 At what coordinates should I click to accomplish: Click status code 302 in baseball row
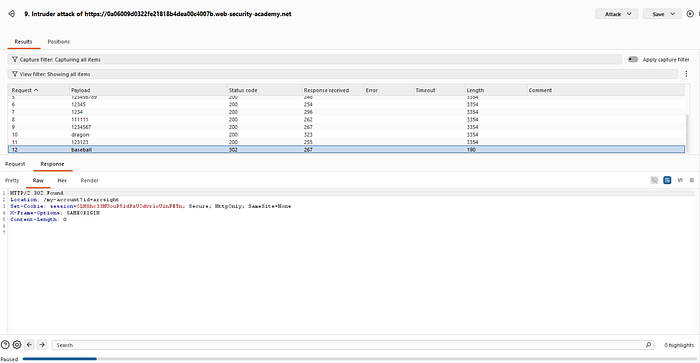[233, 150]
